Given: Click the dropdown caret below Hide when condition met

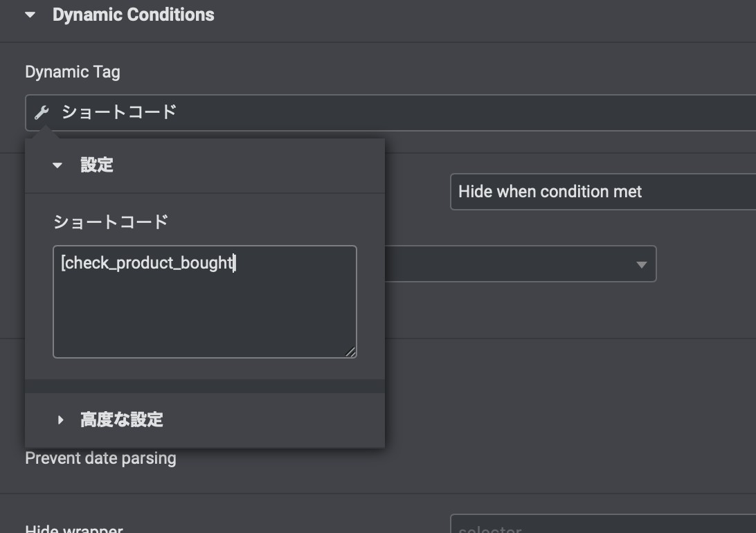Looking at the screenshot, I should pyautogui.click(x=641, y=264).
